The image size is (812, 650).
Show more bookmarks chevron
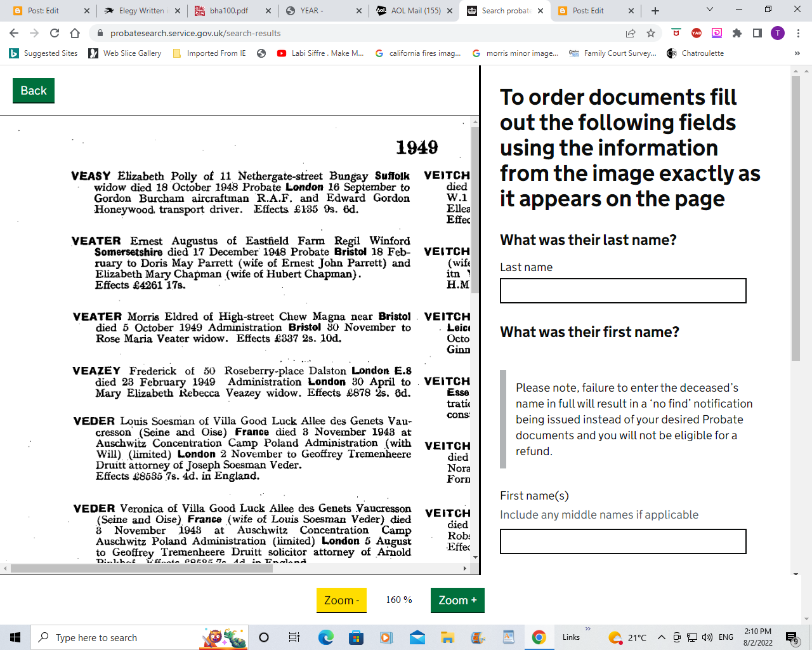tap(797, 53)
